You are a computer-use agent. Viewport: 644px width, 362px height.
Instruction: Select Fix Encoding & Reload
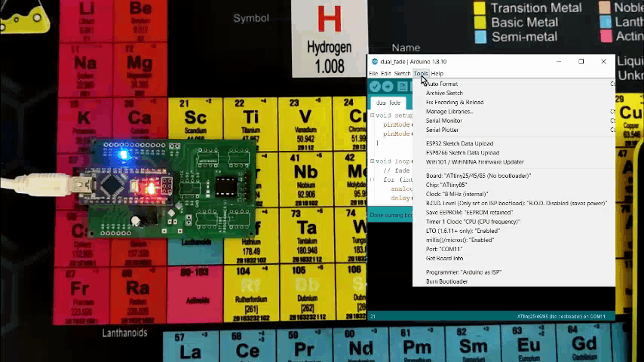pos(514,103)
